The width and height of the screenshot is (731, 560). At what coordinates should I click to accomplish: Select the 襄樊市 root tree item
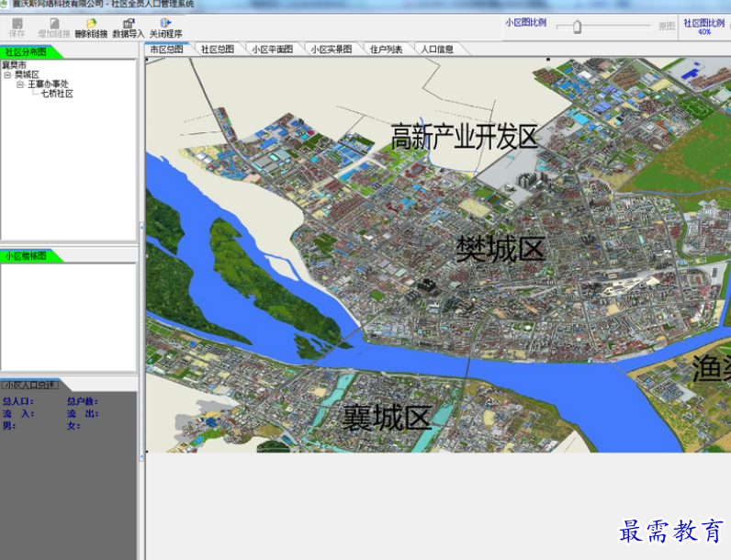14,65
